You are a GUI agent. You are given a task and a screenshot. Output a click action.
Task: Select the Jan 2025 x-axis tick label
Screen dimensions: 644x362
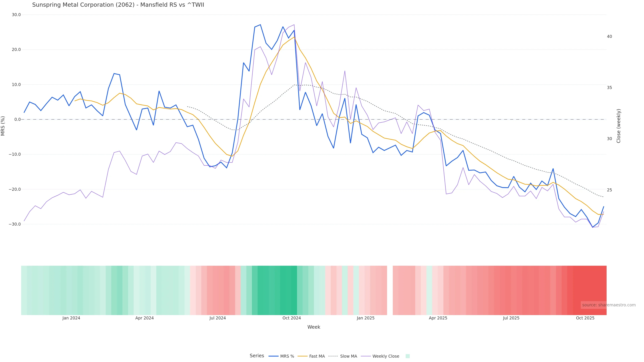tap(365, 318)
